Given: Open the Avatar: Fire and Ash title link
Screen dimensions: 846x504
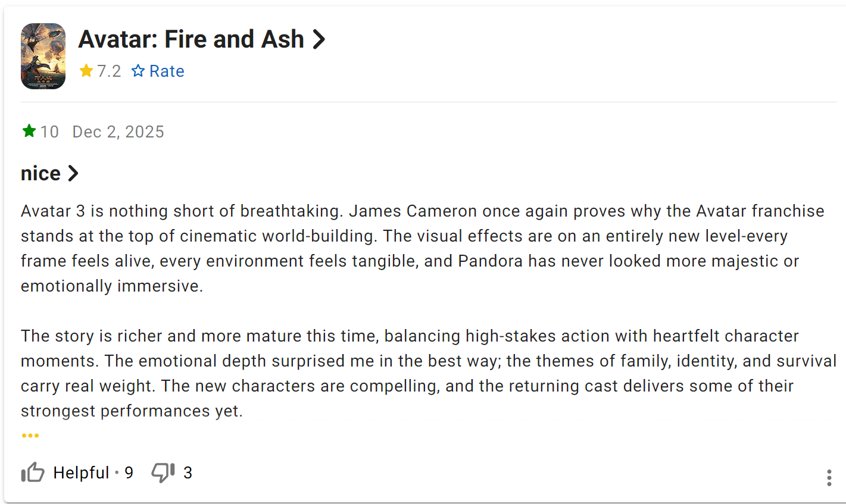Looking at the screenshot, I should (191, 39).
